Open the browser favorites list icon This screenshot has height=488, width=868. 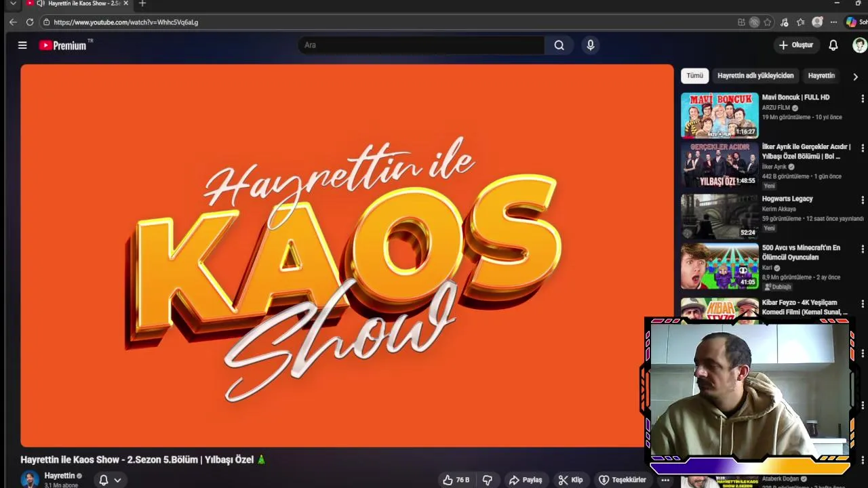tap(801, 22)
